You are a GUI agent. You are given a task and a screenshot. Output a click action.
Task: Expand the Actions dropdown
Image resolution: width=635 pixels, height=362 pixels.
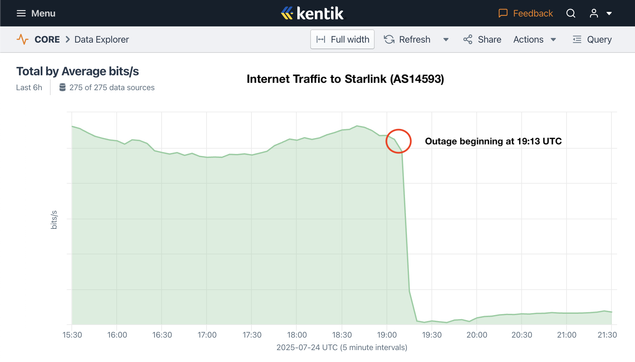[535, 39]
